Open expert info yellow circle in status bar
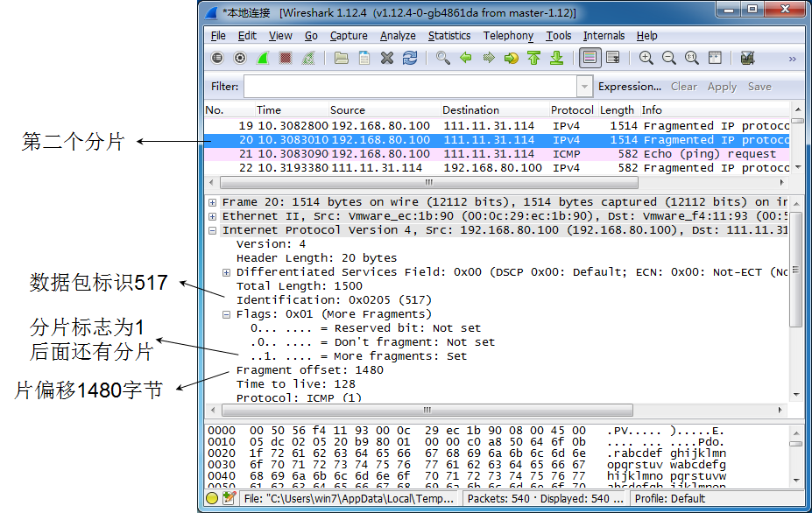 [x=212, y=498]
